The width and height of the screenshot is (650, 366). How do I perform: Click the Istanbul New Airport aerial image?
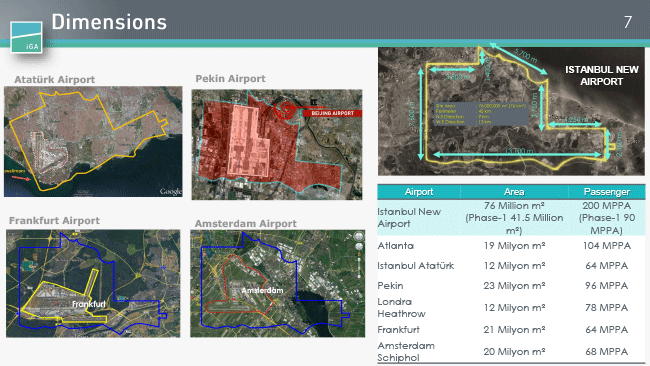pos(511,111)
